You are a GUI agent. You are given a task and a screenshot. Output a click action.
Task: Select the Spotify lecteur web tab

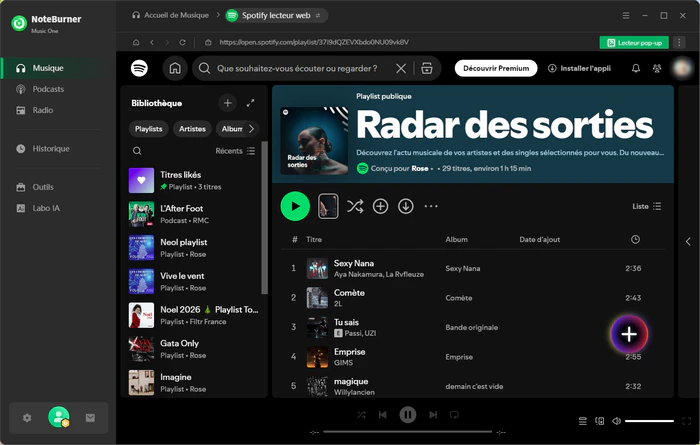(276, 15)
